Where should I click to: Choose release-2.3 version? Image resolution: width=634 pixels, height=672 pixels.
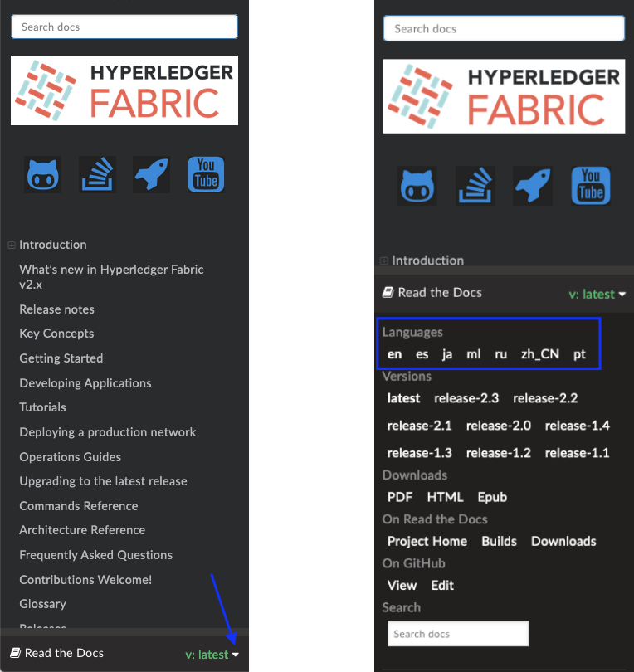point(466,398)
